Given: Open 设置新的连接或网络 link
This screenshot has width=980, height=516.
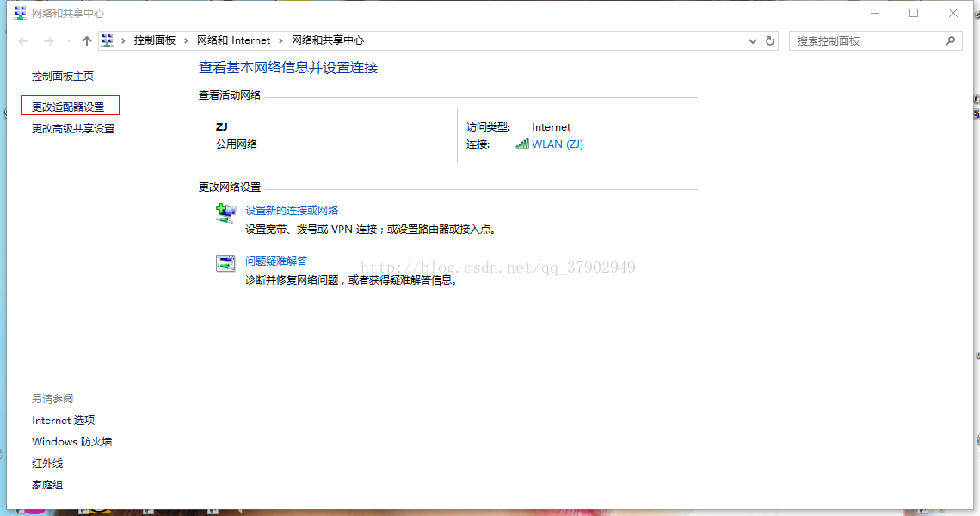Looking at the screenshot, I should (x=292, y=211).
